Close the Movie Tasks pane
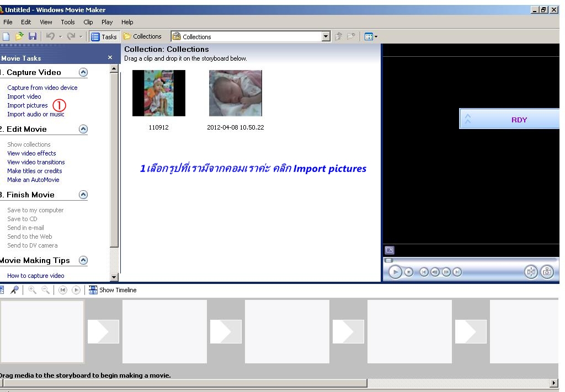565x392 pixels. coord(110,57)
